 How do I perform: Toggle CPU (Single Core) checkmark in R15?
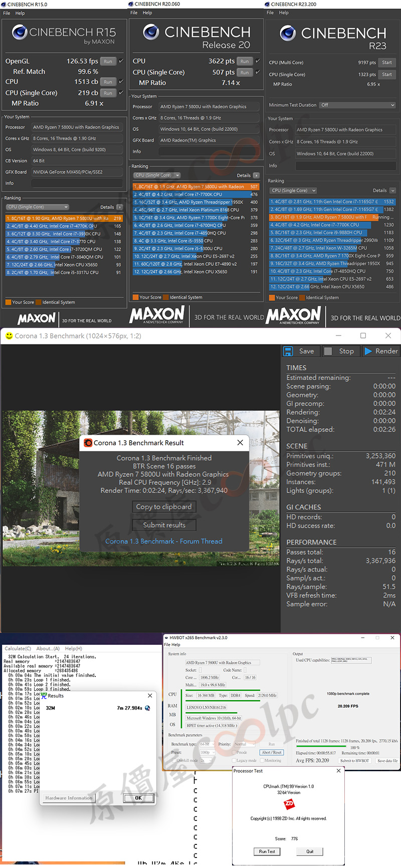pyautogui.click(x=121, y=93)
